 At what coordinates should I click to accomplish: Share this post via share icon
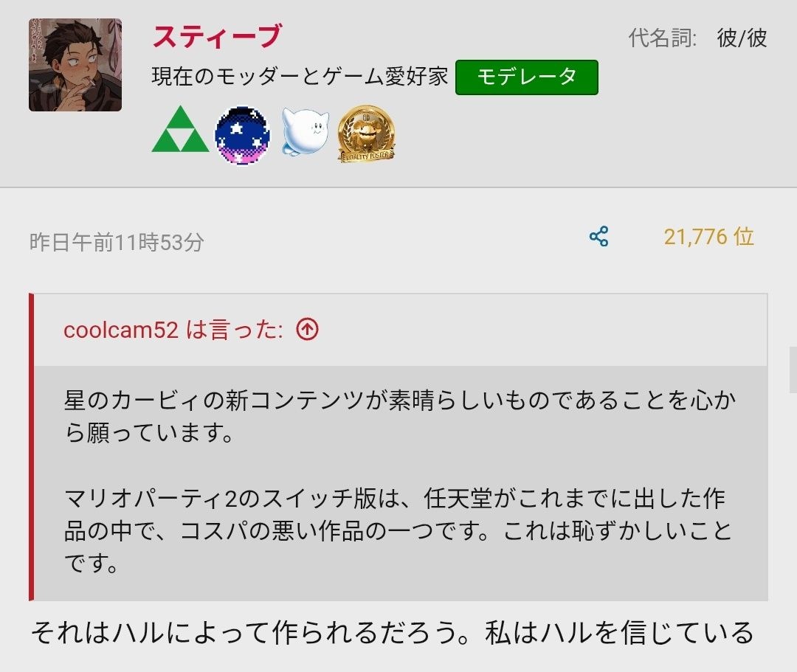pyautogui.click(x=598, y=237)
